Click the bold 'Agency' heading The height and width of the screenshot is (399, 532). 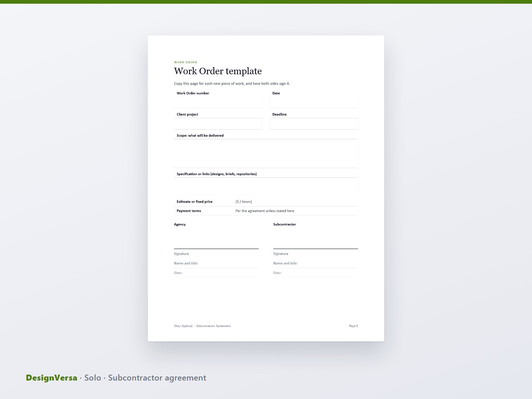point(180,224)
